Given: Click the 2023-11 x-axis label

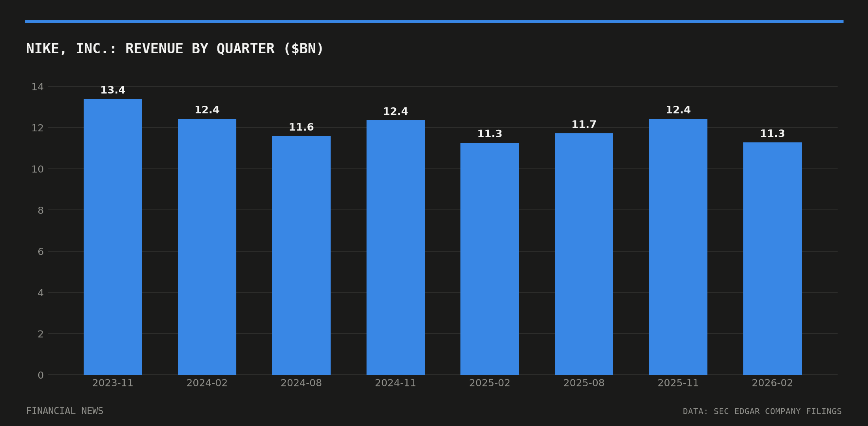Looking at the screenshot, I should (113, 383).
